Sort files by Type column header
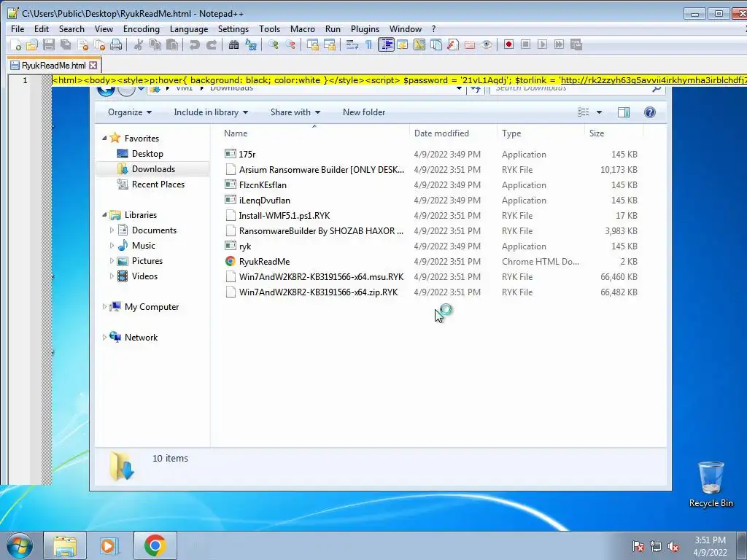The width and height of the screenshot is (747, 560). [x=541, y=133]
